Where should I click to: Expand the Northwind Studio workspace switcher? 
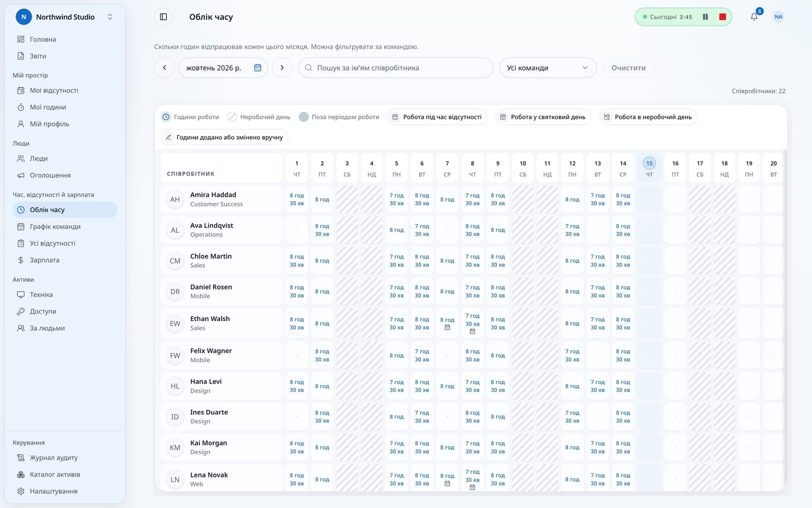(x=65, y=17)
